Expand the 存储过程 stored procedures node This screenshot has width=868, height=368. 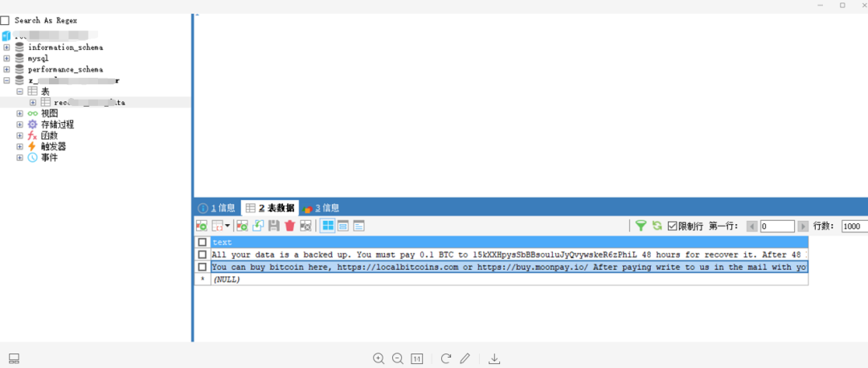(x=20, y=125)
